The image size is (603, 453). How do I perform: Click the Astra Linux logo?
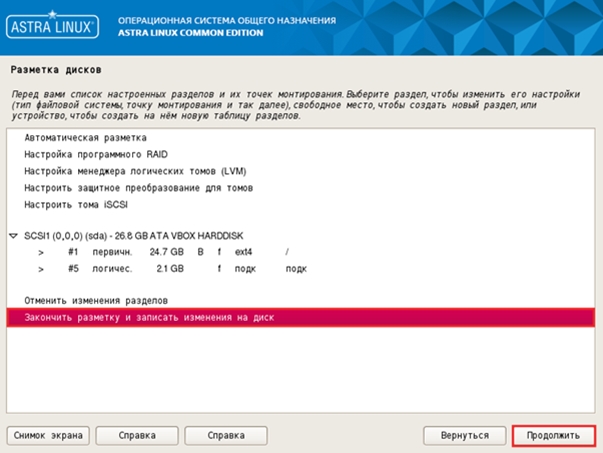click(x=52, y=25)
